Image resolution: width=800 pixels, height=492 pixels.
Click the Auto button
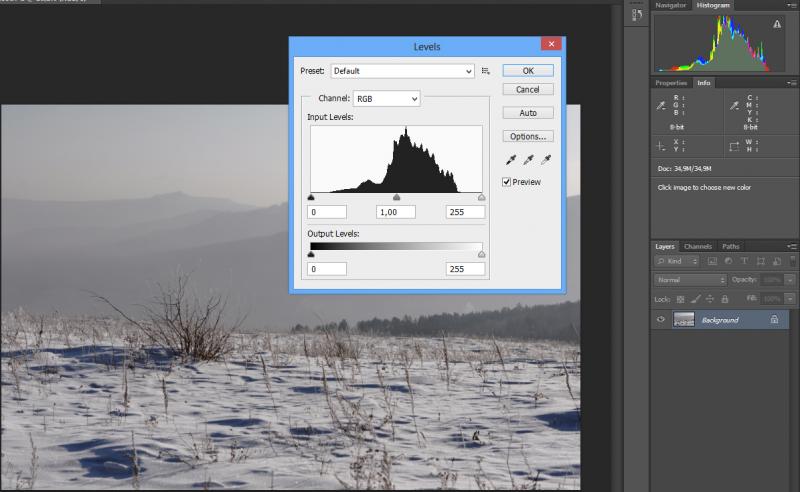pyautogui.click(x=528, y=113)
